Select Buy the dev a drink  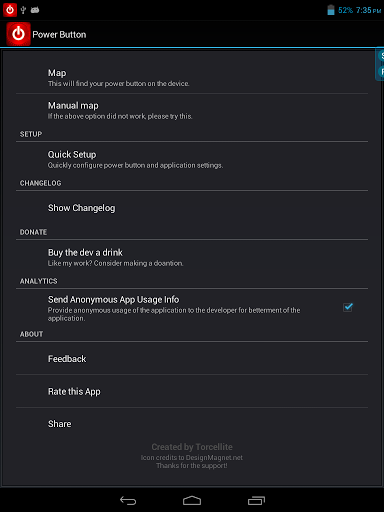(x=192, y=257)
